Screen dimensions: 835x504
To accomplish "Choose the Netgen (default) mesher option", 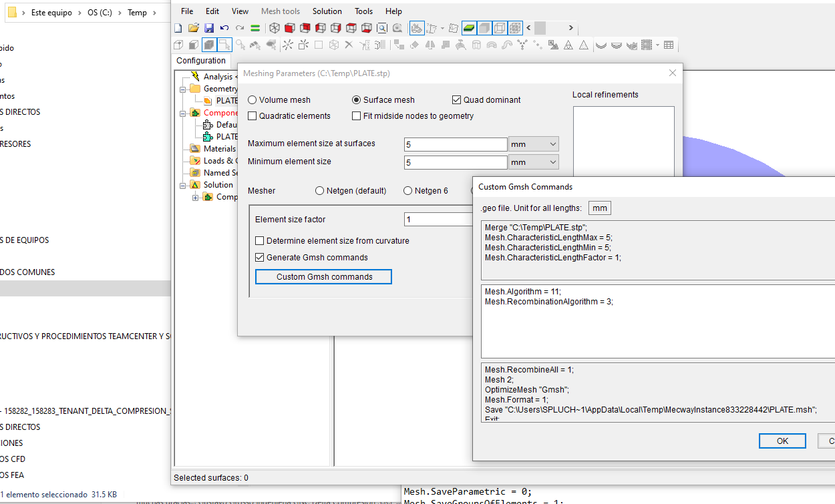I will [319, 190].
